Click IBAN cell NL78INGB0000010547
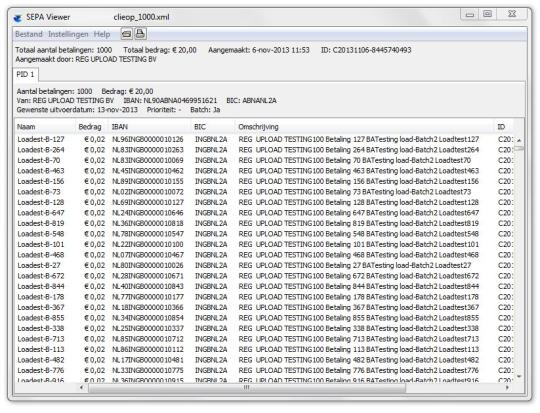 pos(148,234)
